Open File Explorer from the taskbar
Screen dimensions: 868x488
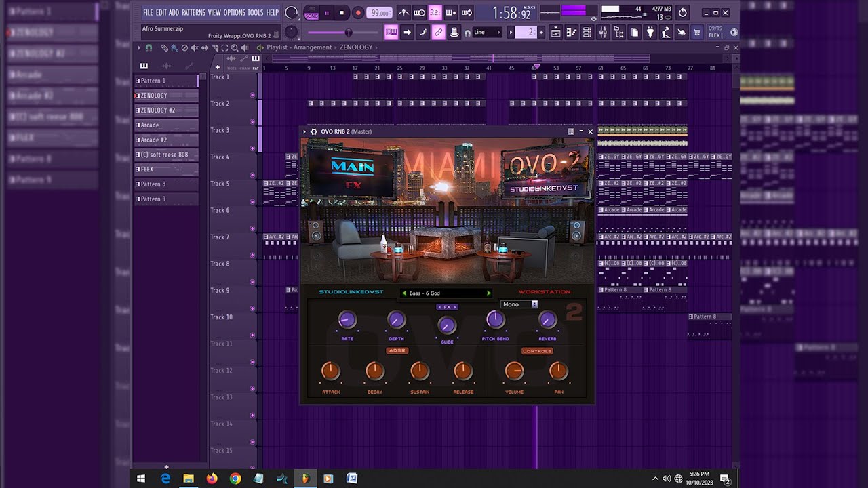click(189, 479)
